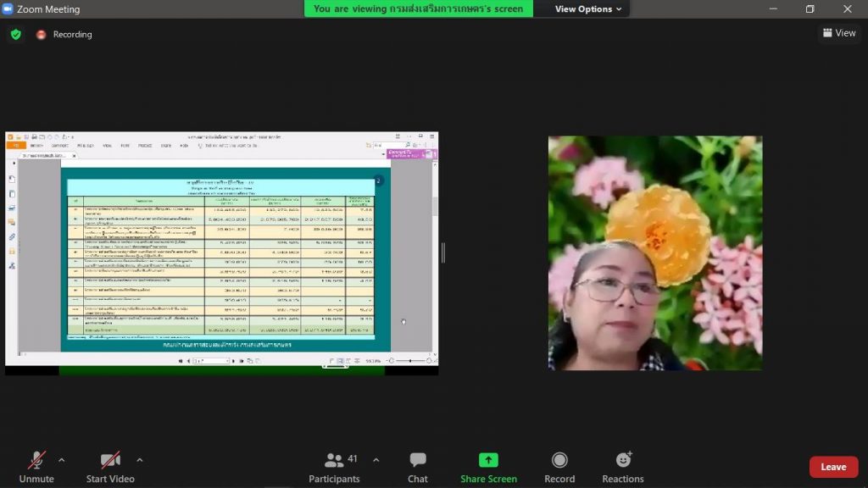Expand audio options arrow beside Unmute
The width and height of the screenshot is (868, 488).
tap(61, 460)
